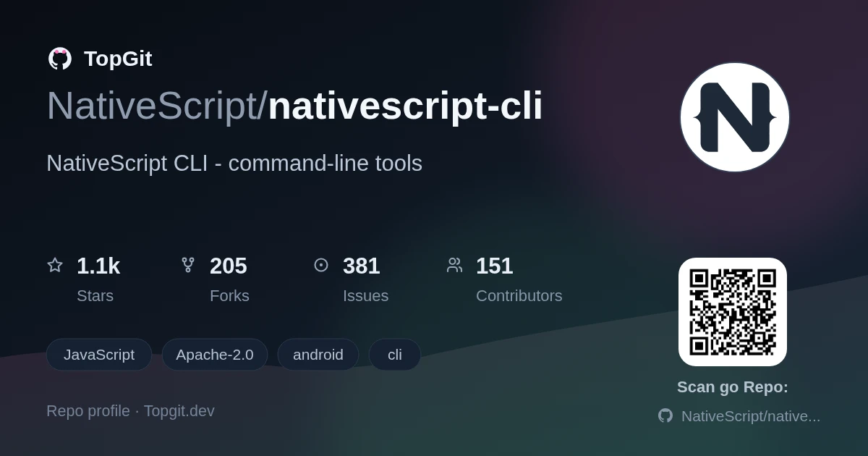The height and width of the screenshot is (456, 868).
Task: Click the TopGit brand name
Action: tap(118, 59)
